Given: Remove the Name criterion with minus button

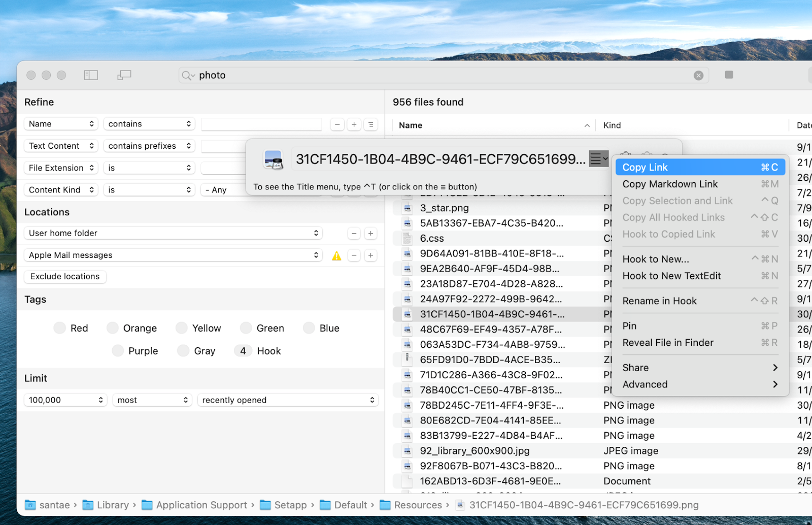Looking at the screenshot, I should click(x=337, y=124).
